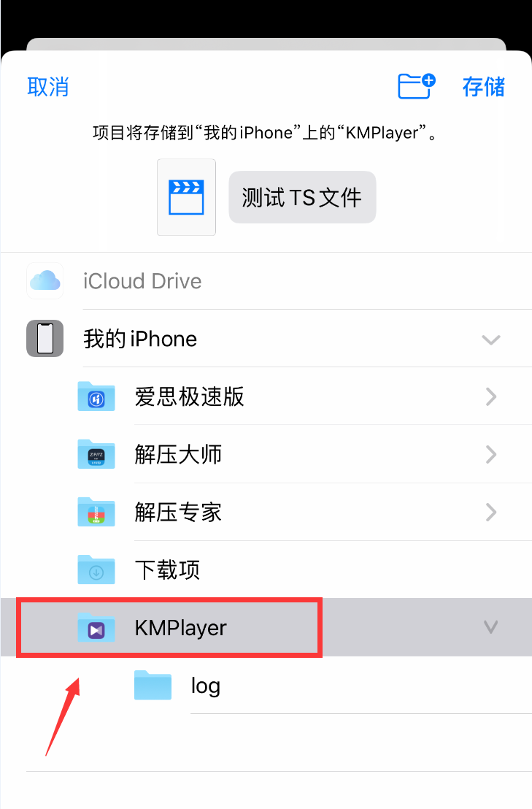
Task: Edit the file name 测试 TS 文件
Action: coord(302,197)
